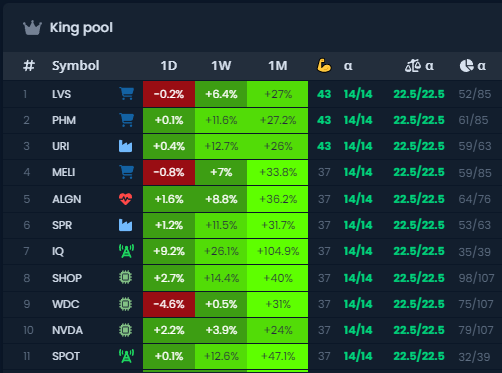Screen dimensions: 502x373
Task: Open the SPR symbol
Action: click(62, 225)
